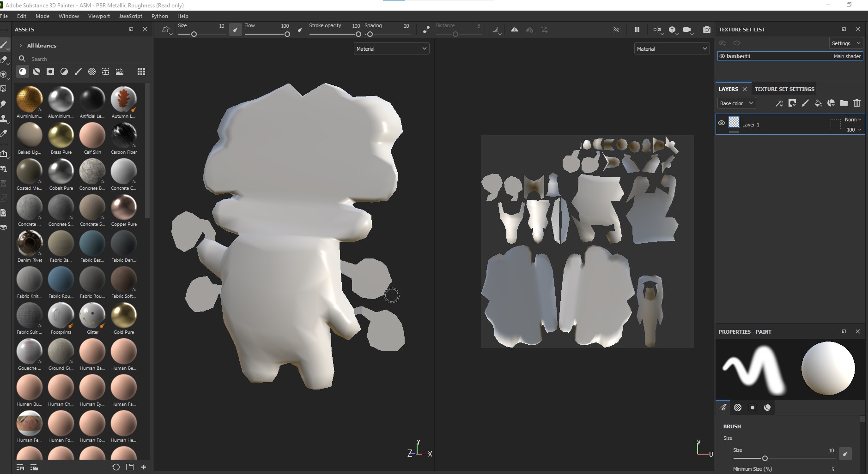Open the Base color channel dropdown
868x474 pixels.
coord(736,103)
